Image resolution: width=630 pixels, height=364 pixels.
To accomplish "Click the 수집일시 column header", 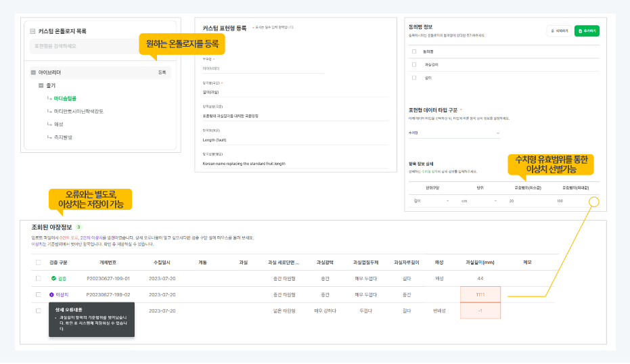I will [162, 263].
